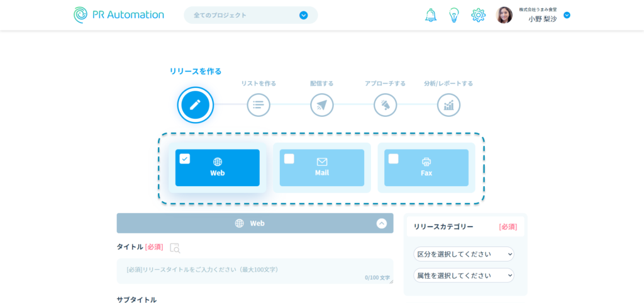Click the notification bell icon
This screenshot has width=644, height=303.
click(431, 15)
